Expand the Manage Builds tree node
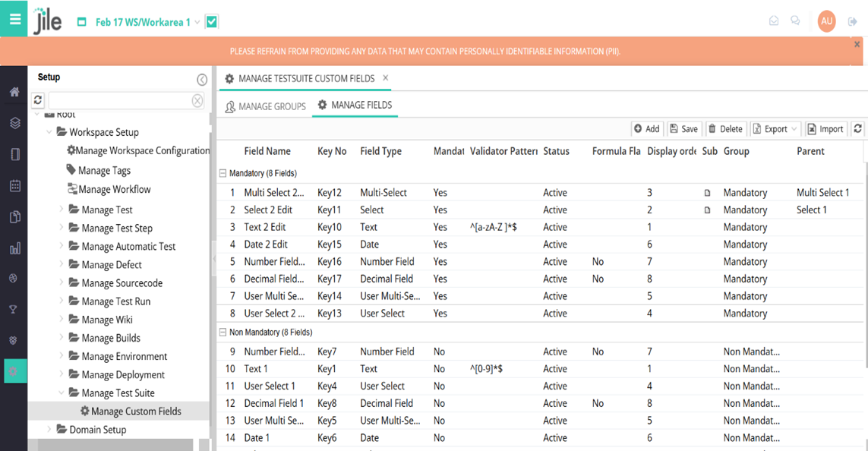Screen dimensions: 868x451 (61, 337)
